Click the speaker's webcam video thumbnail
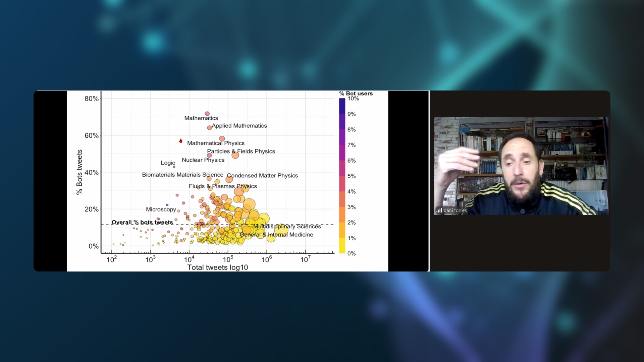This screenshot has height=362, width=644. pos(521,166)
